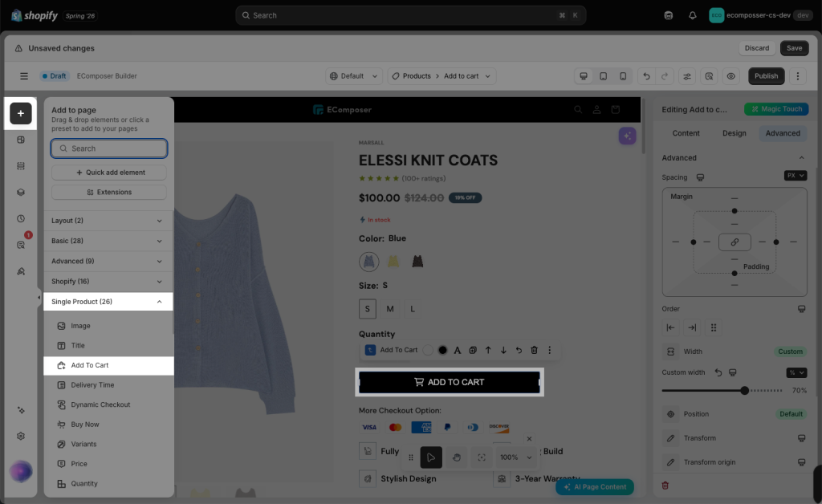Set order to first
The image size is (822, 504).
point(670,327)
